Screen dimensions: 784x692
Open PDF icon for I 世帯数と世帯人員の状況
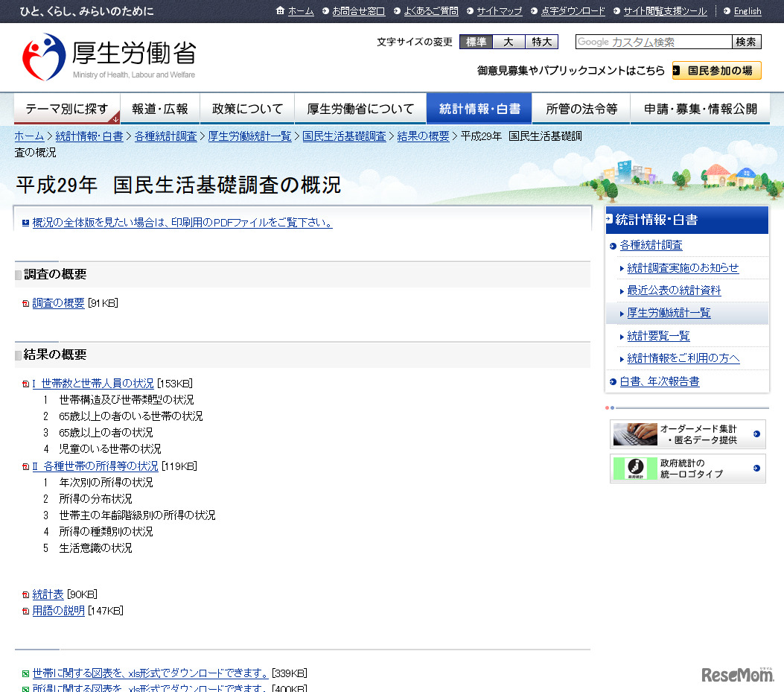(23, 384)
